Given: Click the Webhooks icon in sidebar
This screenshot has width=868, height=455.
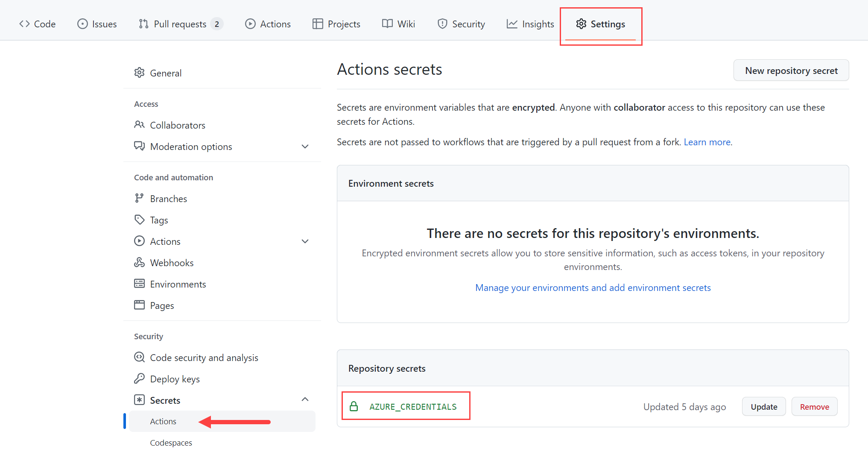Looking at the screenshot, I should (x=140, y=262).
